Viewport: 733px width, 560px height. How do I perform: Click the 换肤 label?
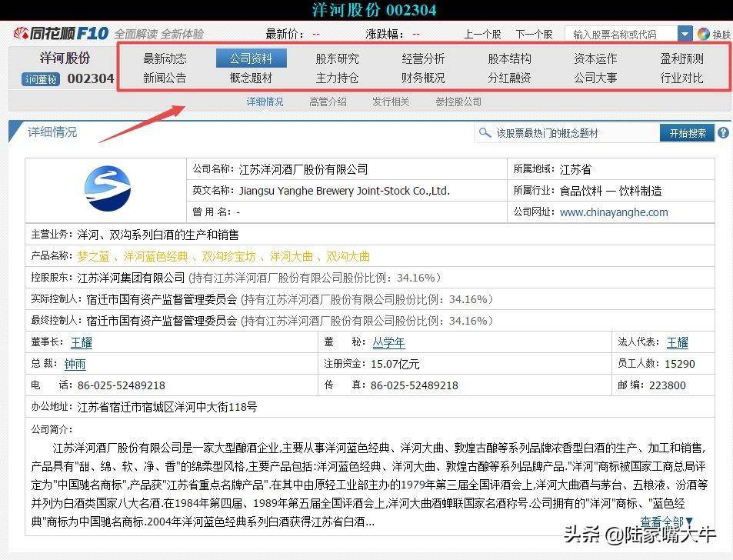[721, 35]
